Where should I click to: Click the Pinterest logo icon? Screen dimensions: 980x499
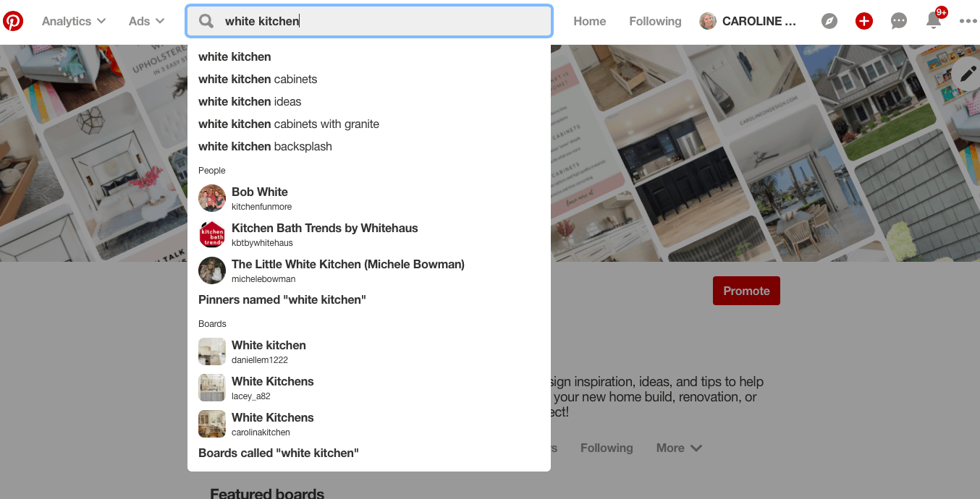13,21
